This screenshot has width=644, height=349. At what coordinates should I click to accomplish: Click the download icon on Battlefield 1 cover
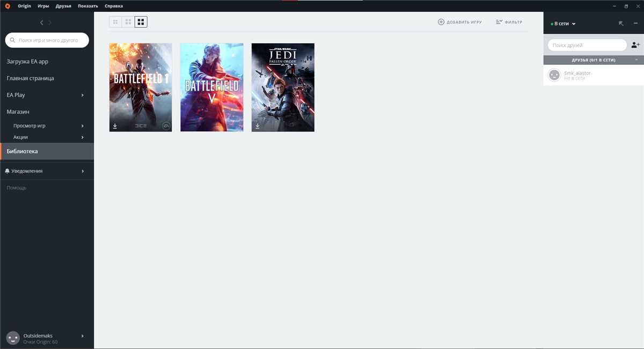pyautogui.click(x=115, y=126)
